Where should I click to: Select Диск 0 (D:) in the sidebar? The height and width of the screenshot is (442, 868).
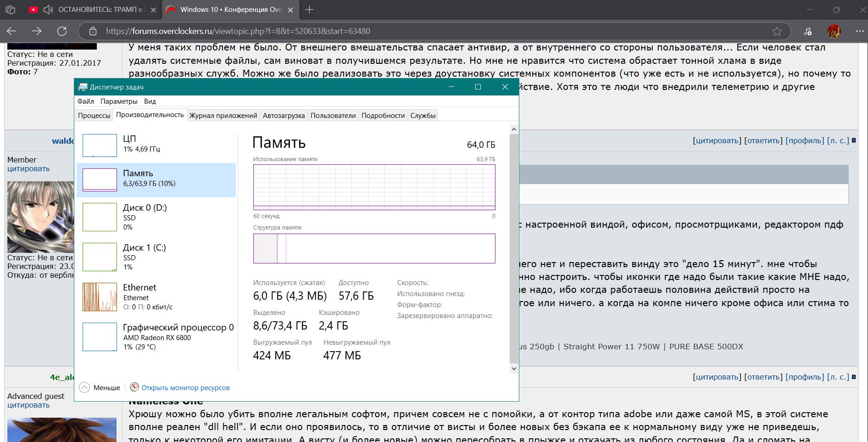pyautogui.click(x=156, y=217)
